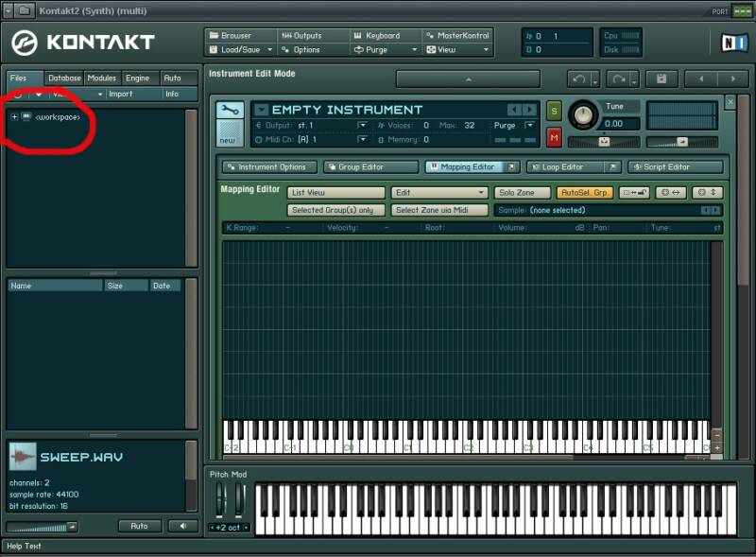Viewport: 756px width, 557px height.
Task: Open MasterKontrol panel
Action: click(x=457, y=36)
